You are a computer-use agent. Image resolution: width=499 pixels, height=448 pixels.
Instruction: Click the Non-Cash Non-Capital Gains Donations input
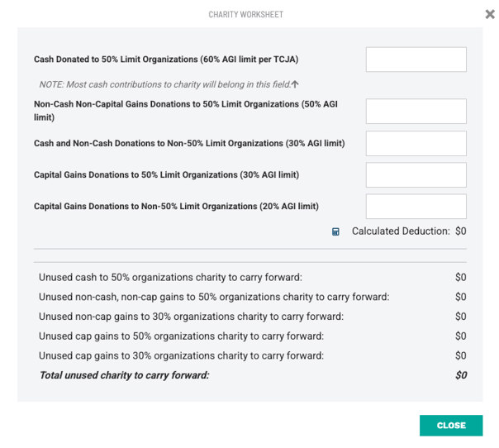pos(416,112)
